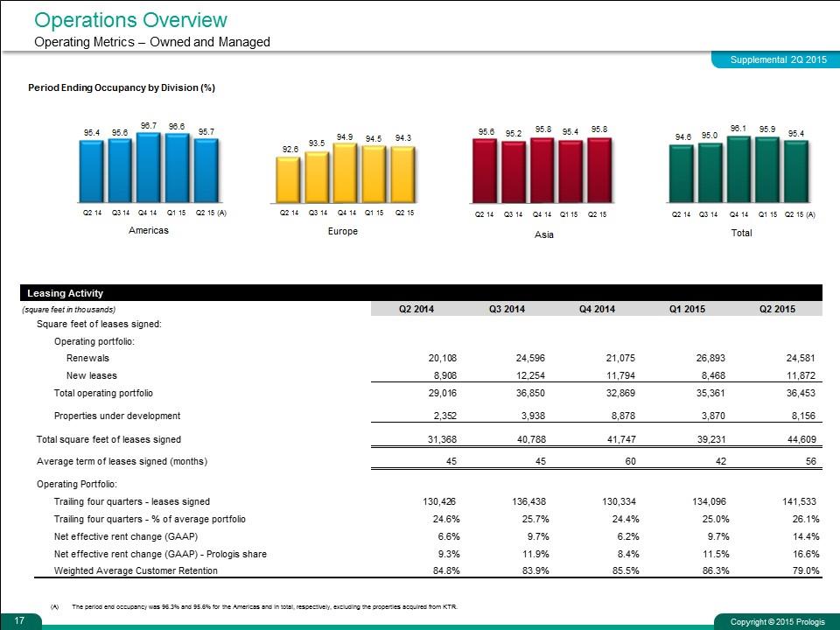Viewport: 840px width, 630px height.
Task: Click New leases value 11,872
Action: click(x=801, y=375)
